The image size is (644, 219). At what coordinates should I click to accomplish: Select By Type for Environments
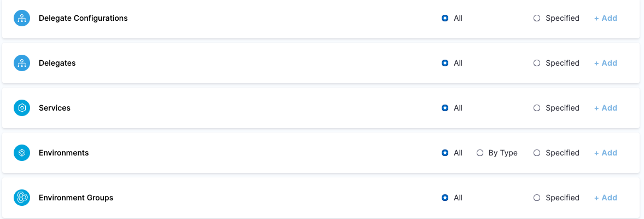(480, 153)
